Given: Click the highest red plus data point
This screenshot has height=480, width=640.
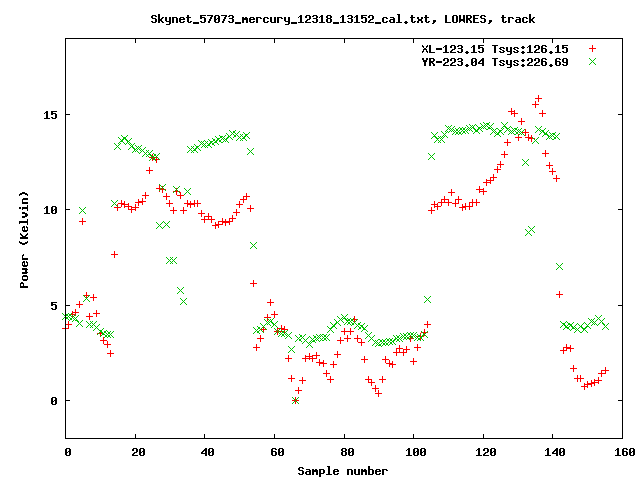Looking at the screenshot, I should [538, 98].
